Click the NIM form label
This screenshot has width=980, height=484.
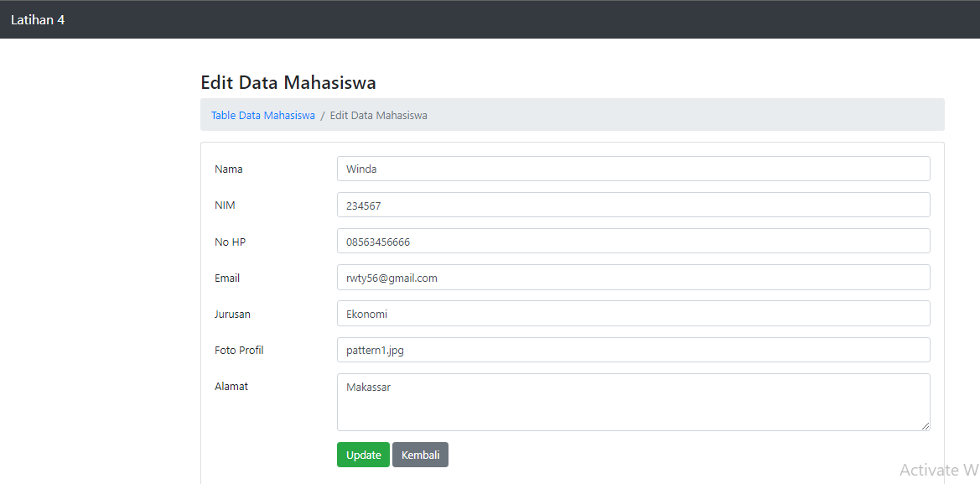click(225, 204)
